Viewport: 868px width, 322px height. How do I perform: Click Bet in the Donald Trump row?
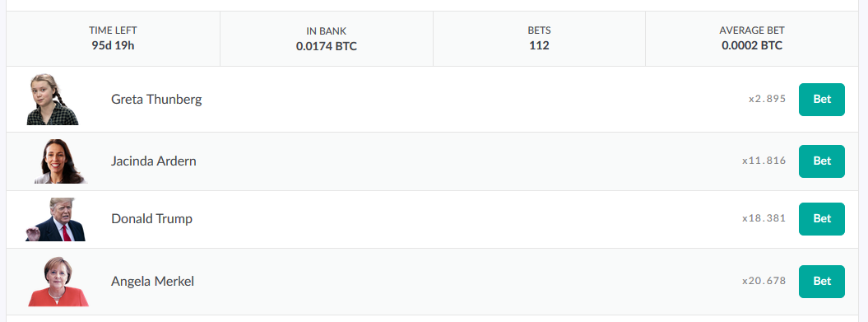coord(821,219)
